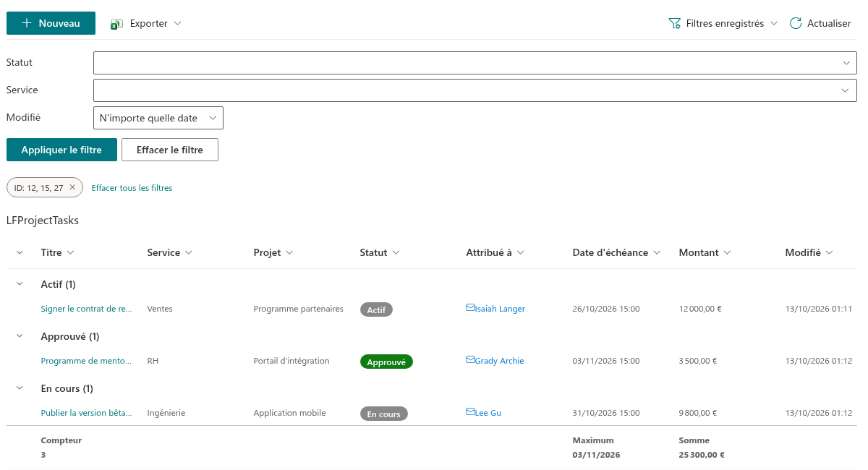Click the mail icon beside Lee Gu

point(470,412)
